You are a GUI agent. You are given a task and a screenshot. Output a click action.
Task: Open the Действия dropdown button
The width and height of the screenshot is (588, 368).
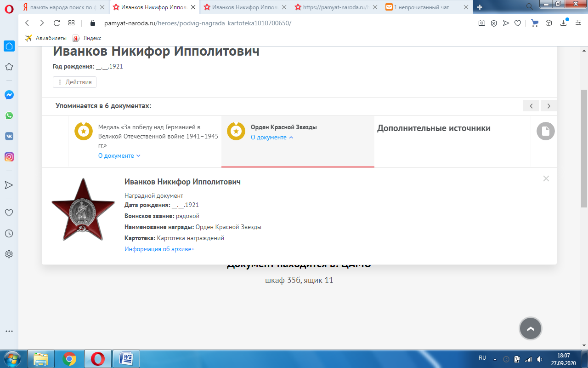74,82
